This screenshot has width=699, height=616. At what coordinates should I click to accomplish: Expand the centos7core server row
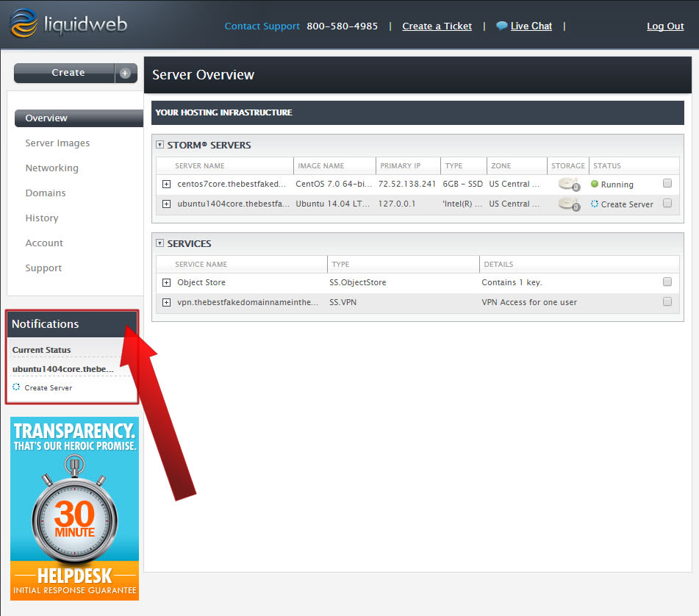(x=166, y=184)
